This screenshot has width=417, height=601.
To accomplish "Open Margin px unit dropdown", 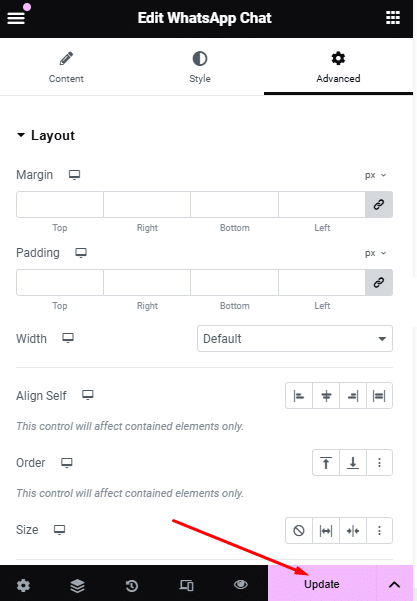I will tap(375, 175).
